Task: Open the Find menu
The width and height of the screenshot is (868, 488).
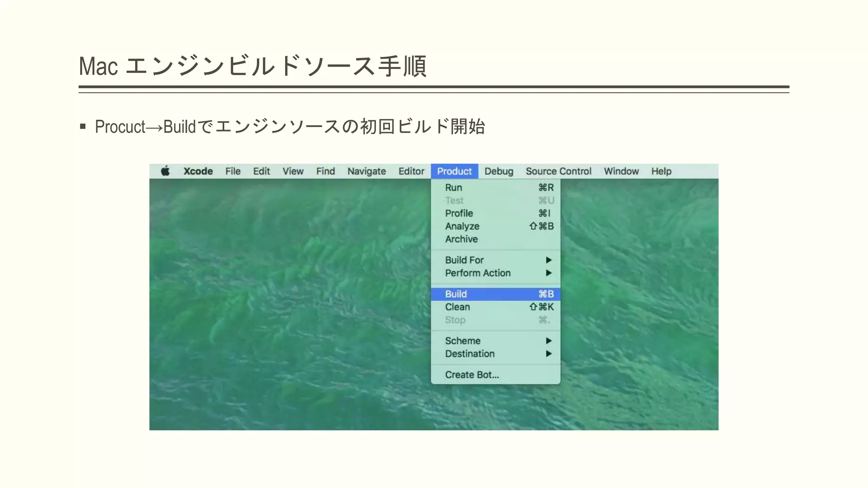Action: [325, 171]
